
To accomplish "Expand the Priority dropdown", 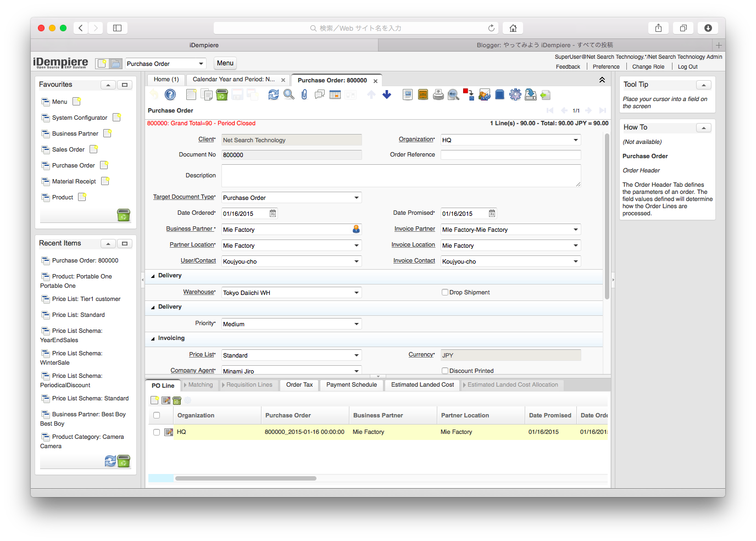I will point(357,324).
